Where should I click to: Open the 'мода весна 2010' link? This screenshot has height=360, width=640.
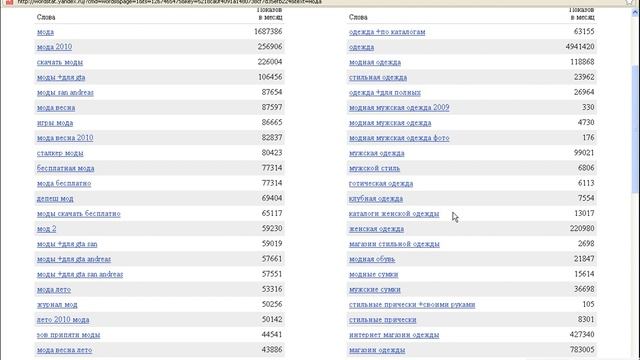[65, 138]
